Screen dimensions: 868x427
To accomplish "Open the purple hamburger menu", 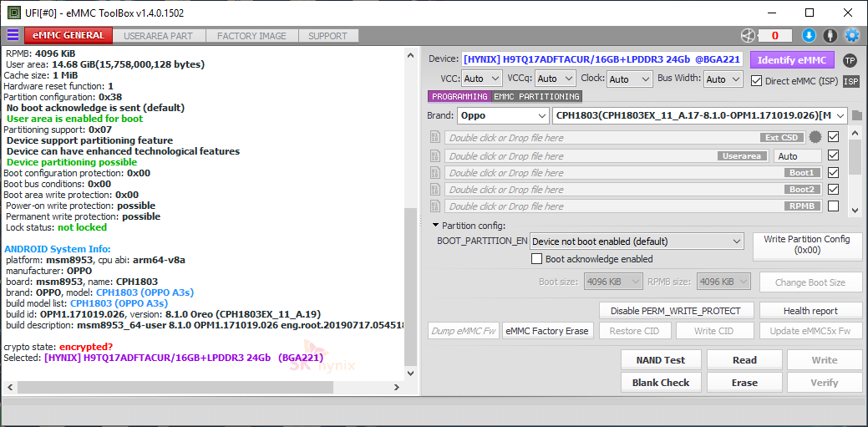I will point(13,35).
